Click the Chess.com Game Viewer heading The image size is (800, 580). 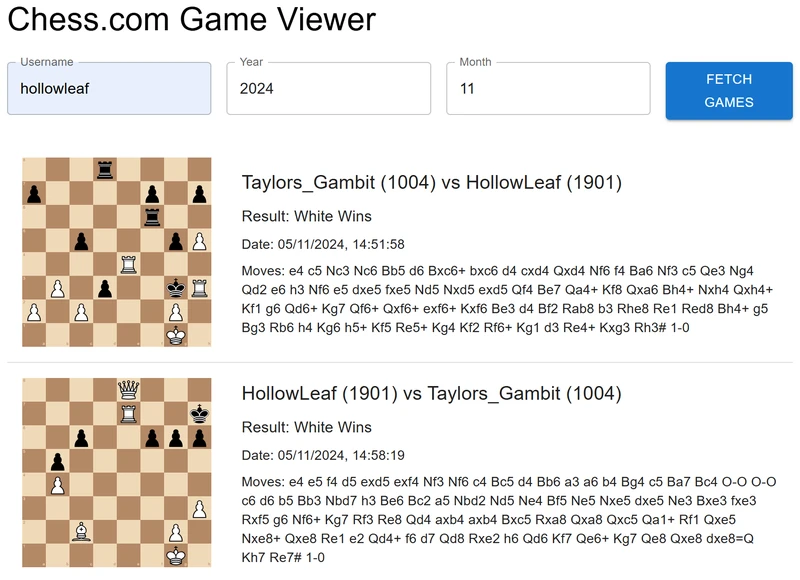[192, 19]
